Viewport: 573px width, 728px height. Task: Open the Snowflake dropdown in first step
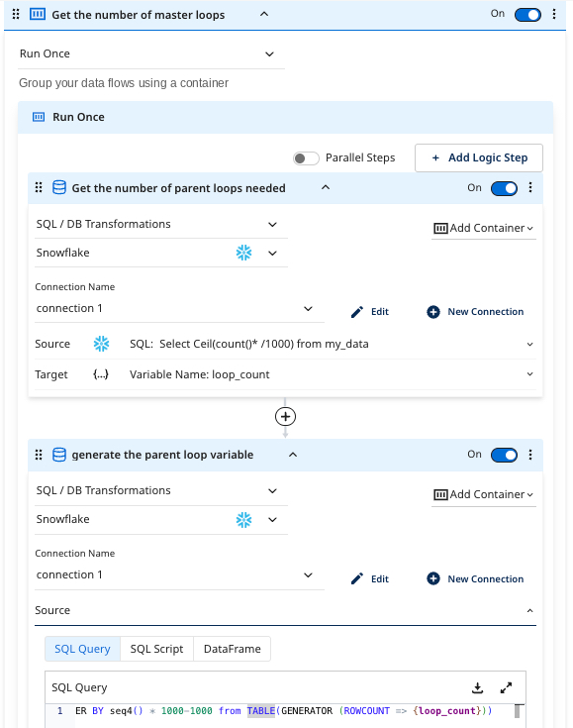161,253
